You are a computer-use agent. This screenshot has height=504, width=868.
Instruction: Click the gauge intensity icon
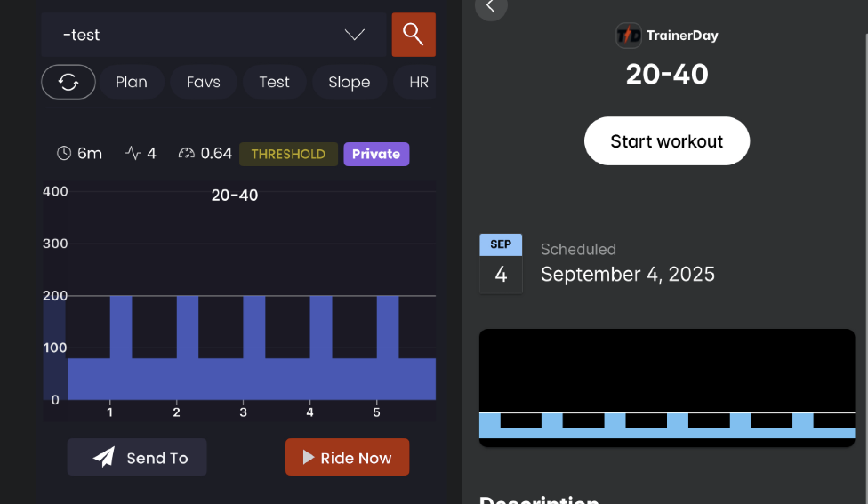[x=186, y=154]
